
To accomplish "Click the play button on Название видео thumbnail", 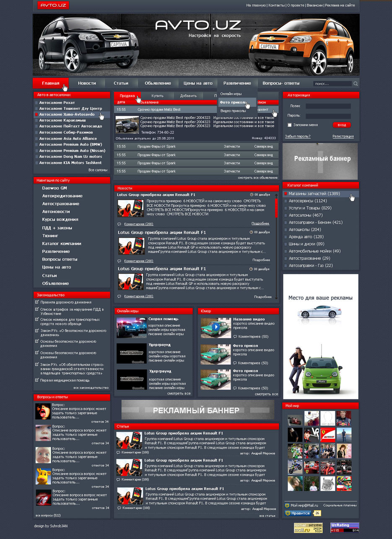I will point(215,327).
